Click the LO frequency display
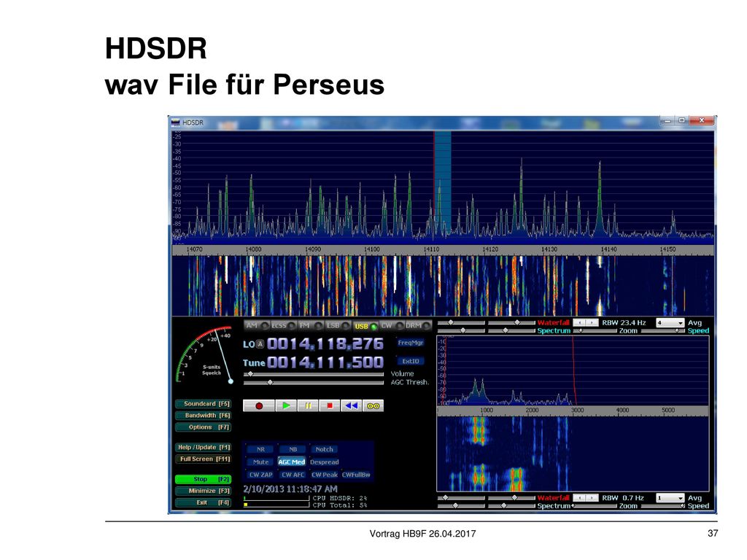Image resolution: width=747 pixels, height=560 pixels. 325,344
